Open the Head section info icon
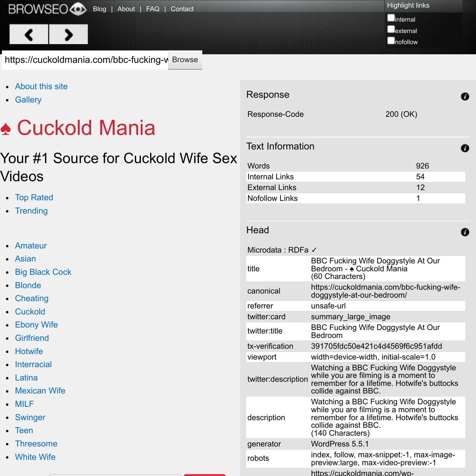The width and height of the screenshot is (476, 476). [465, 232]
